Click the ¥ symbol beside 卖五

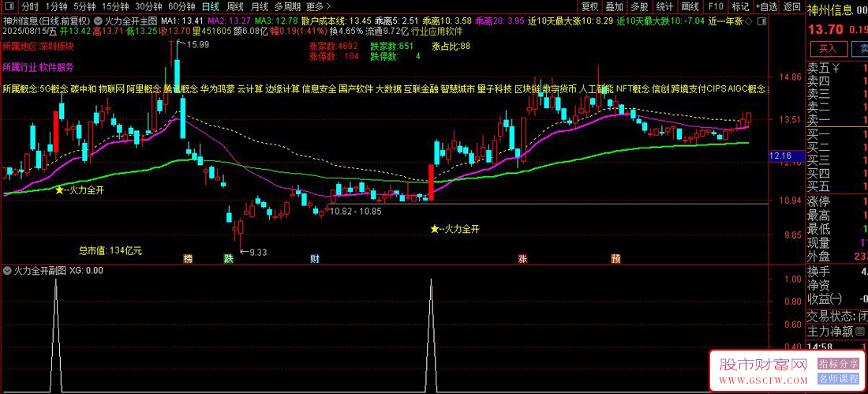coord(836,69)
